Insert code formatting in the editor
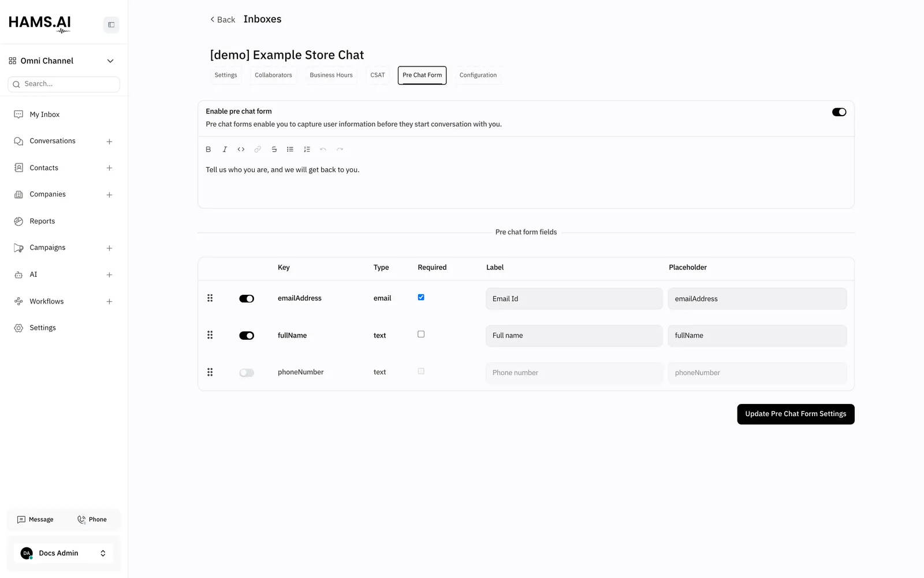 (241, 149)
